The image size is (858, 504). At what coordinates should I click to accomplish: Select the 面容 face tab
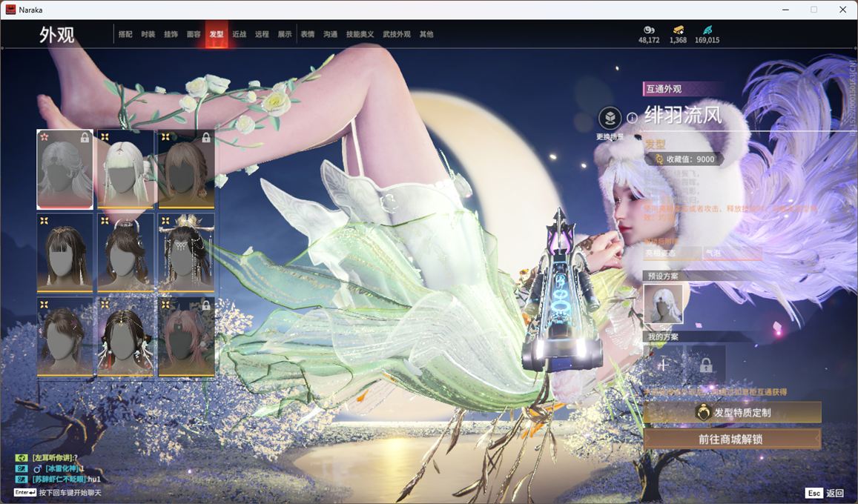pyautogui.click(x=194, y=34)
